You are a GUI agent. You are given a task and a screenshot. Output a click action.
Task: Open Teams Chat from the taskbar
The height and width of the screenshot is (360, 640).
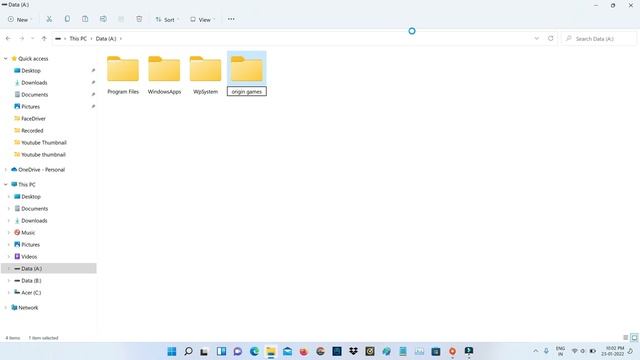(x=238, y=351)
